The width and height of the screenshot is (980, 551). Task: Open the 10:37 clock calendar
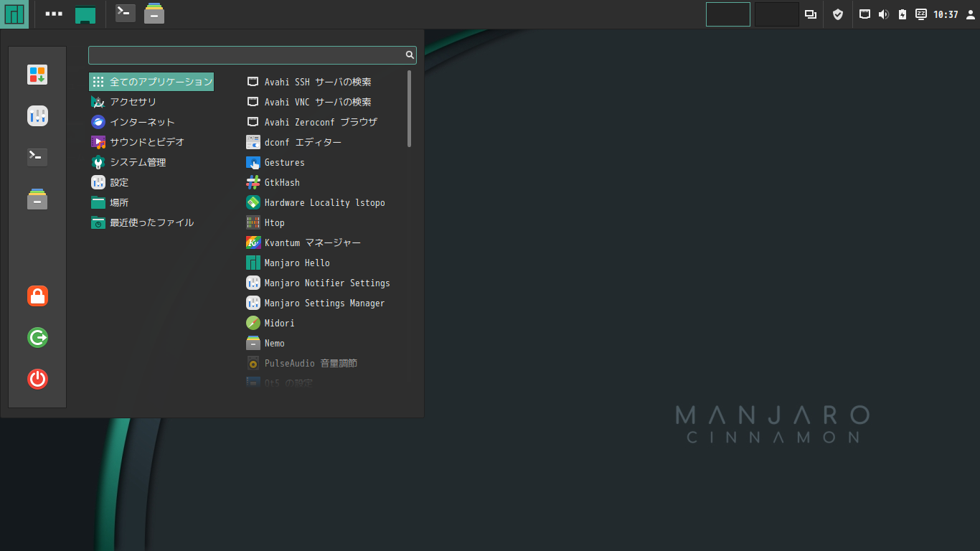point(946,14)
